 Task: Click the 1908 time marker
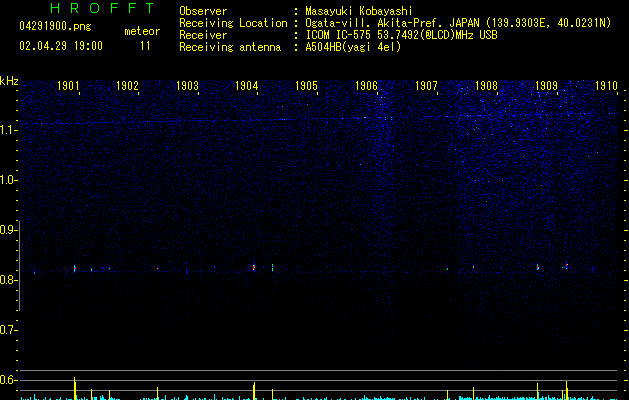coord(486,85)
